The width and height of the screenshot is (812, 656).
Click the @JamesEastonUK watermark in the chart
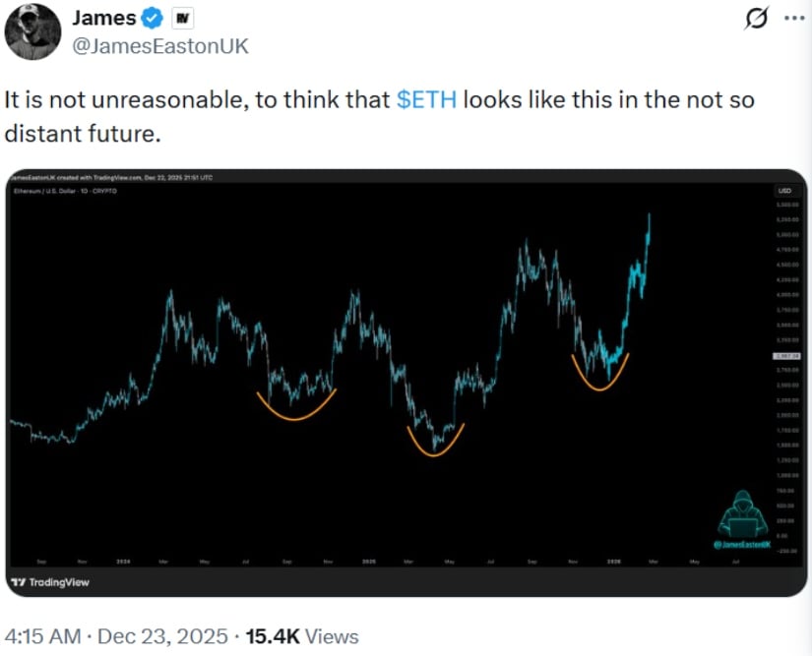click(x=742, y=544)
